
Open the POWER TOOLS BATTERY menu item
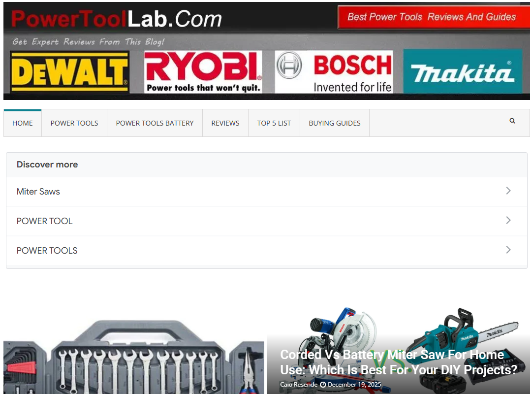coord(155,123)
